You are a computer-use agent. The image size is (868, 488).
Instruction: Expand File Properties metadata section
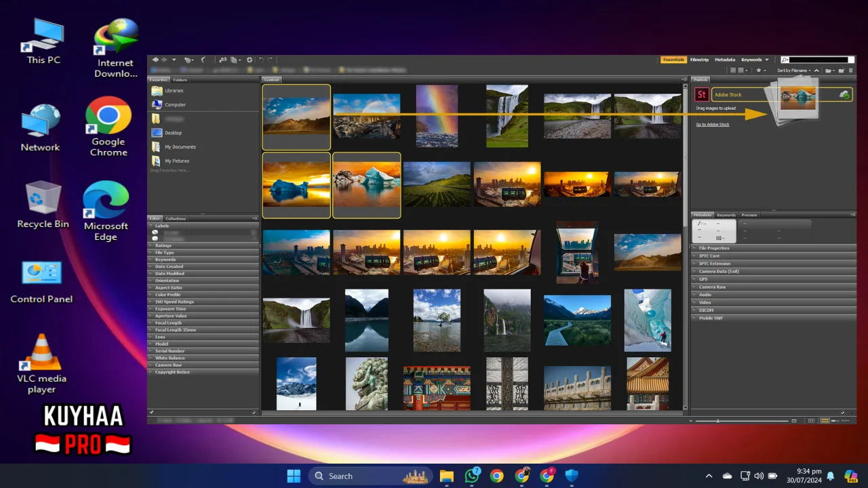point(773,248)
